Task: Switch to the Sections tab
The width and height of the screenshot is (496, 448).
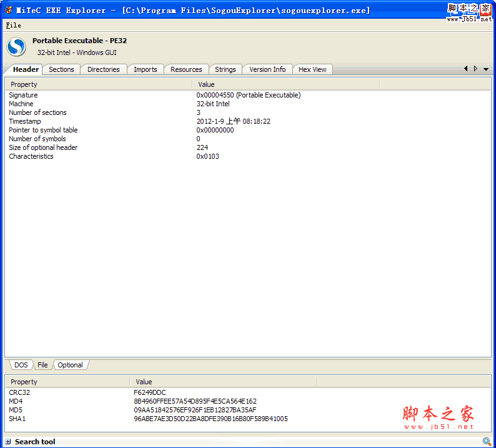Action: (x=61, y=69)
